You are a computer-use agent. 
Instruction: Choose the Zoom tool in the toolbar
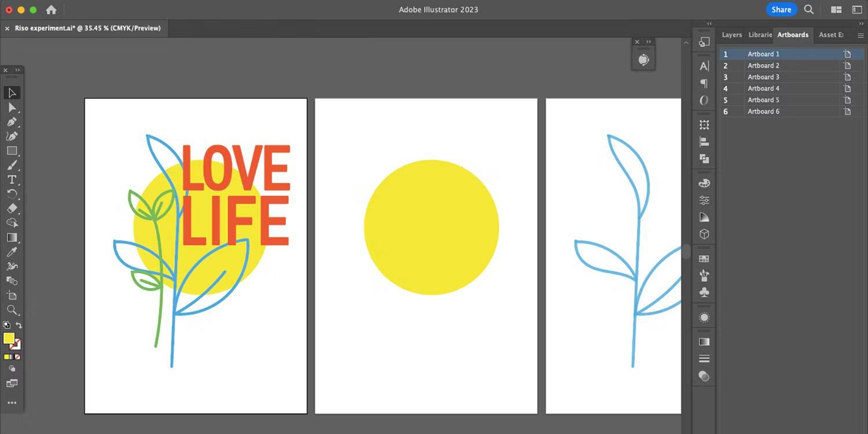tap(12, 310)
